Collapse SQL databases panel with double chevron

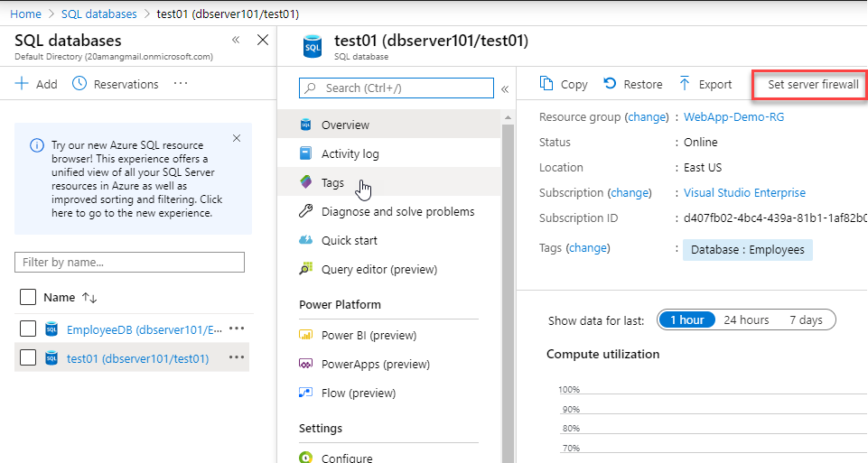click(x=236, y=40)
